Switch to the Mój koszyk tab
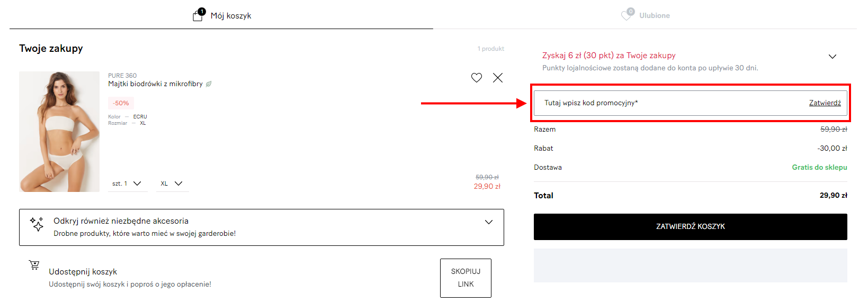 (221, 15)
